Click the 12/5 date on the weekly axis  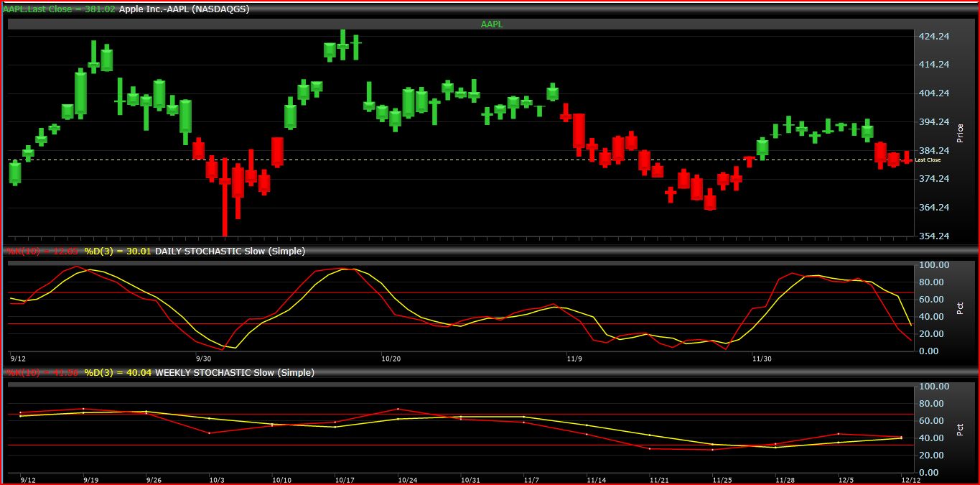click(x=848, y=479)
